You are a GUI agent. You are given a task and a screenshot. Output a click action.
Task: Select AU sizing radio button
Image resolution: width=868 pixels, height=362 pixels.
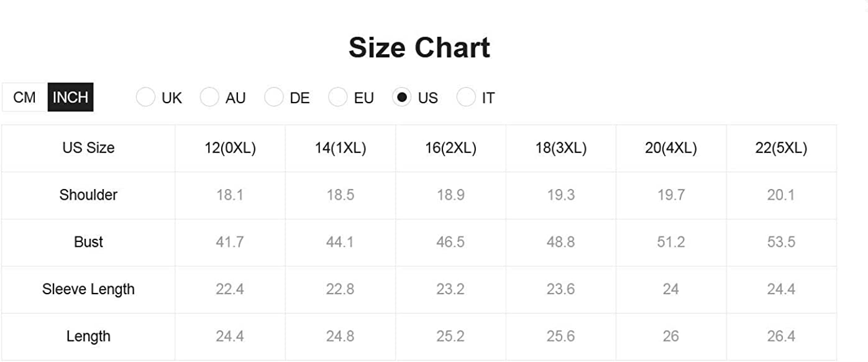click(209, 98)
